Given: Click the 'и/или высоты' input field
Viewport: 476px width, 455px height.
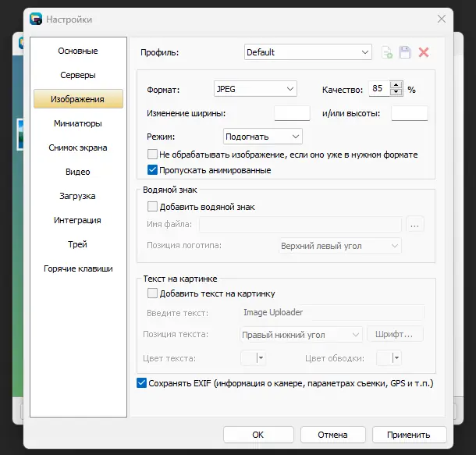Looking at the screenshot, I should pos(410,113).
